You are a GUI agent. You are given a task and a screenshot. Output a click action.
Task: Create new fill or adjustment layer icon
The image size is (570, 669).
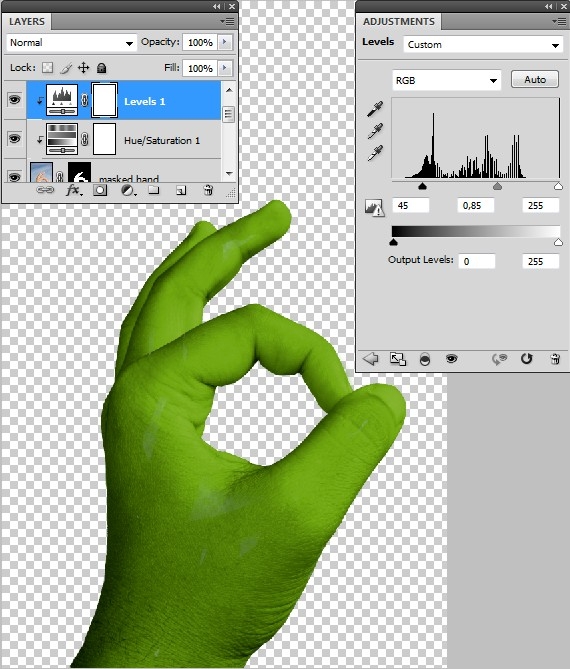[128, 190]
